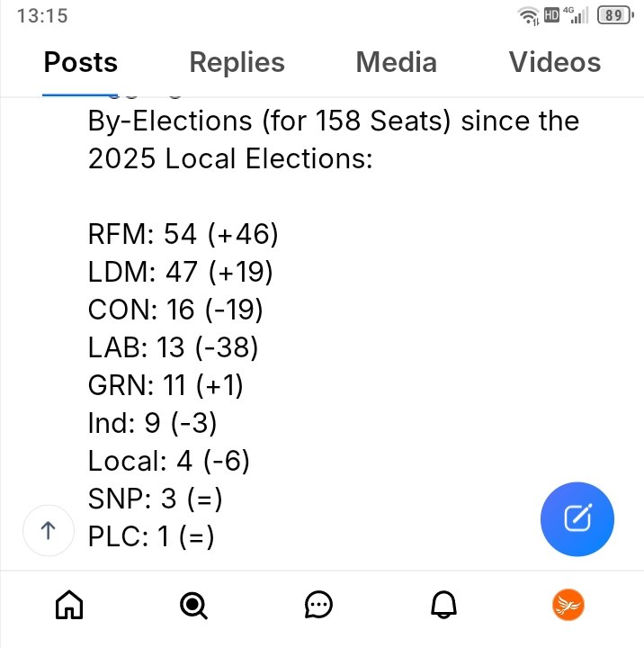This screenshot has width=644, height=648.
Task: Tap the scroll-to-top arrow button
Action: (46, 531)
